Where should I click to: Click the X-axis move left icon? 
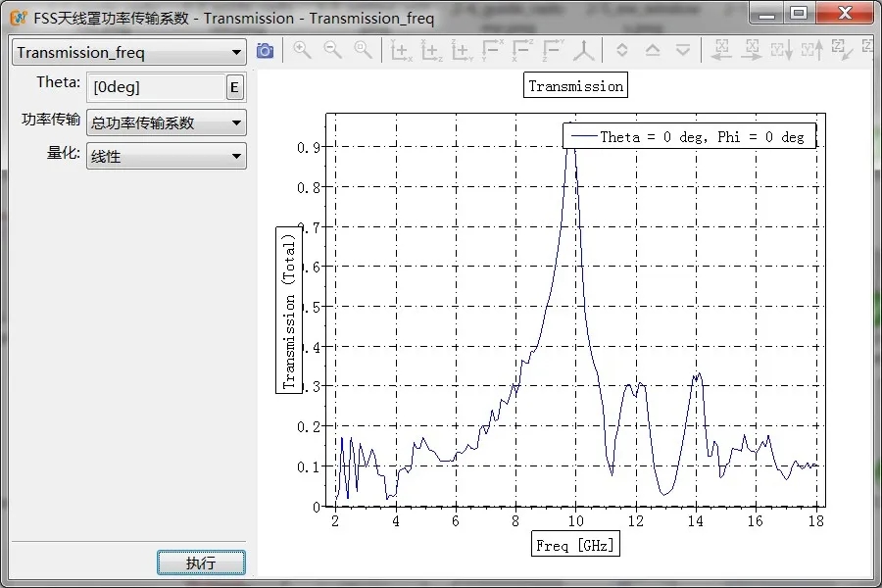click(x=721, y=51)
